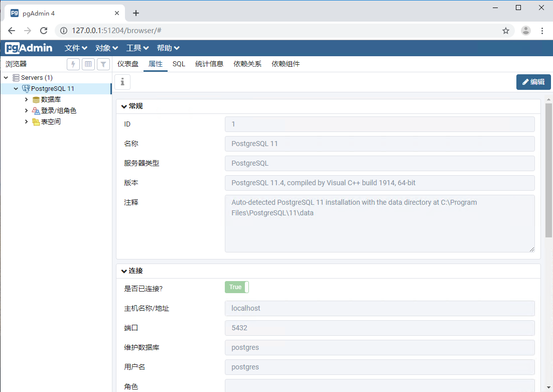The width and height of the screenshot is (553, 392).
Task: Click the 登录/组角色 roles icon
Action: [36, 111]
